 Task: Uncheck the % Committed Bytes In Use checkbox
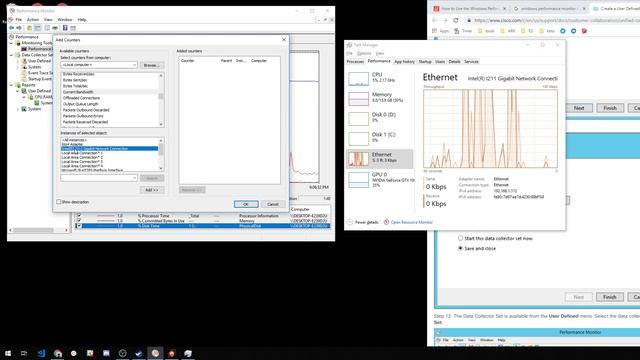[79, 220]
